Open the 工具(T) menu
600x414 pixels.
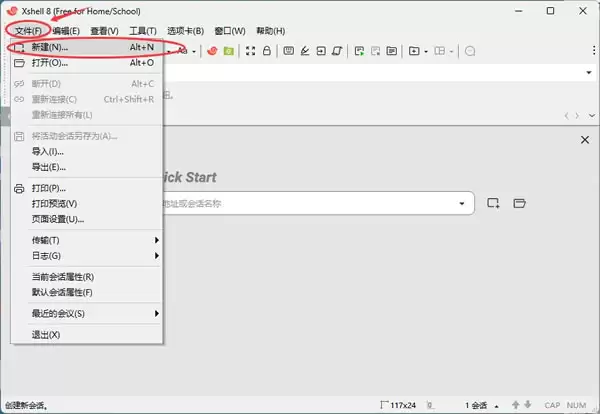pyautogui.click(x=143, y=31)
